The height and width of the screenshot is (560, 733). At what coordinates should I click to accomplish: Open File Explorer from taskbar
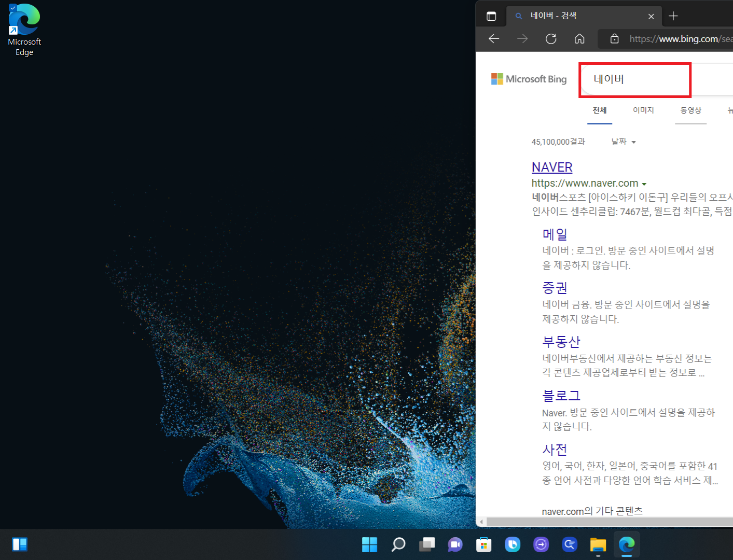coord(598,544)
